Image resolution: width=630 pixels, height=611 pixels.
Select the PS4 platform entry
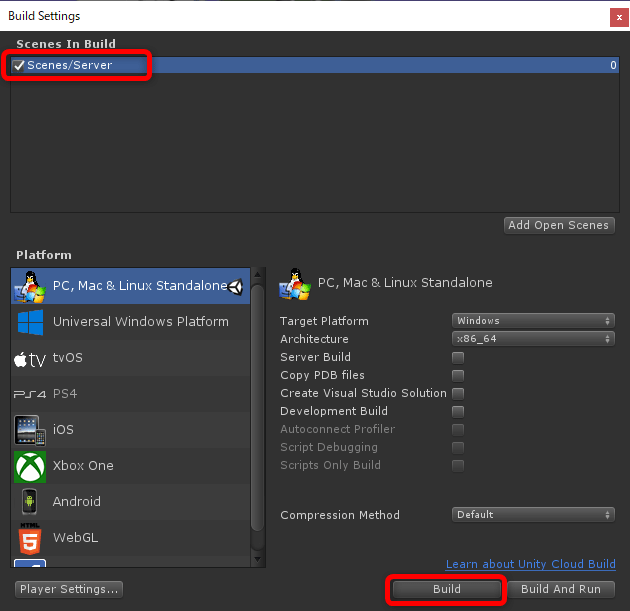coord(130,394)
